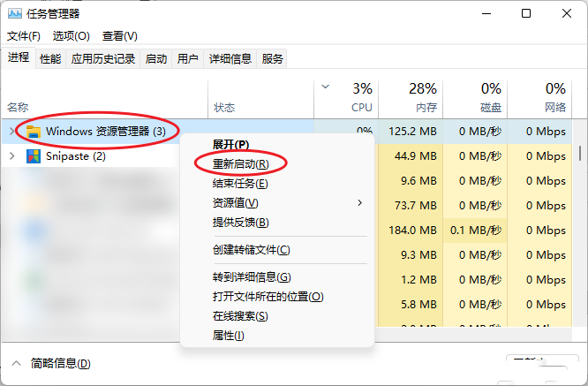Expand the Windows 资源管理器 process group
Screen dimensions: 588x386
tap(11, 131)
